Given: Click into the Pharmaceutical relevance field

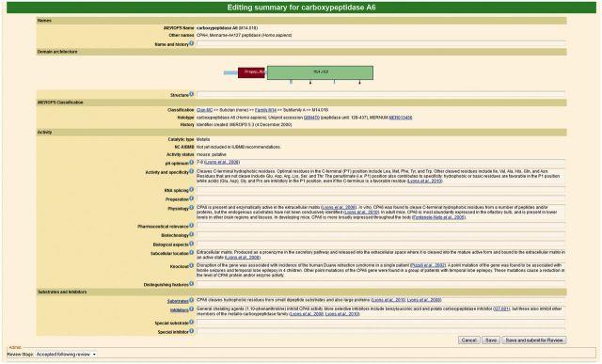Looking at the screenshot, I should pos(381,226).
